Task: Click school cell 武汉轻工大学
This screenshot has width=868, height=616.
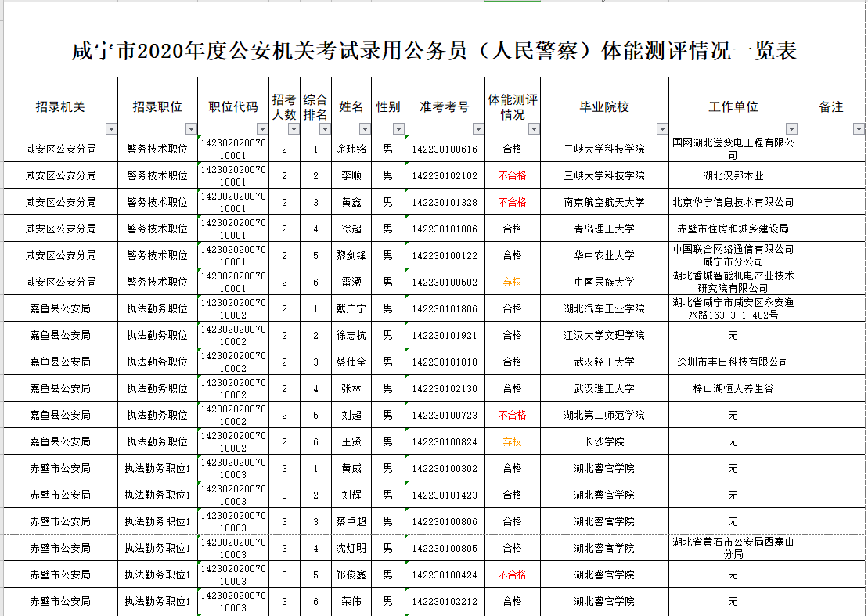Action: 604,362
